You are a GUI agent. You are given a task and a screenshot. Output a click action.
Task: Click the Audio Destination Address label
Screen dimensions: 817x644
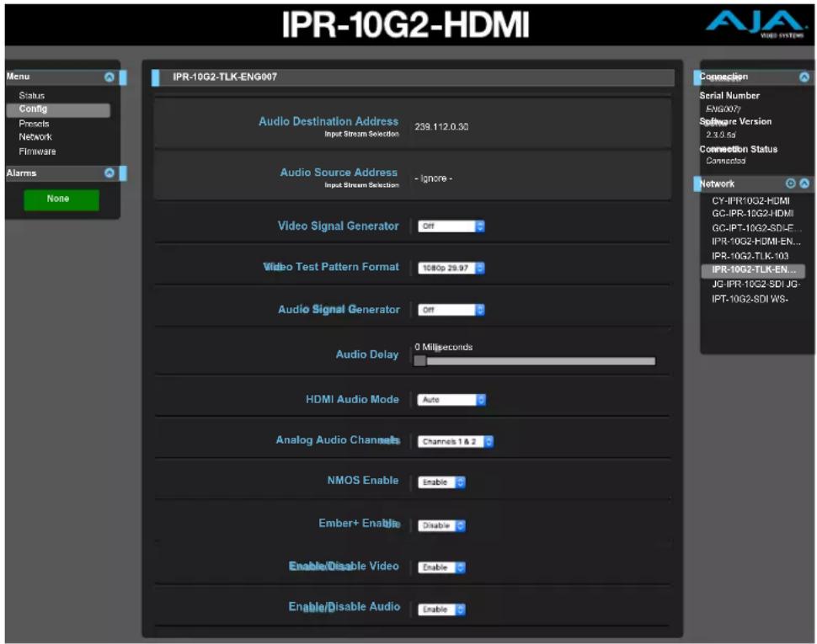(328, 121)
